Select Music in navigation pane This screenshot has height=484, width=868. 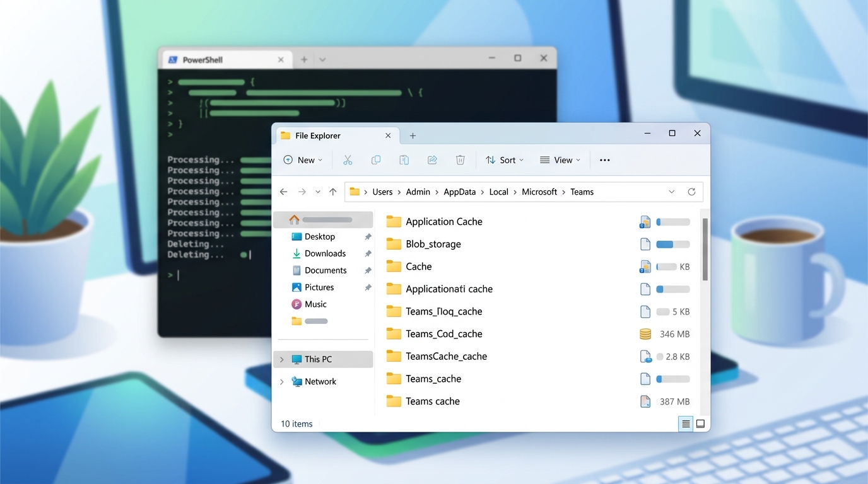(x=315, y=304)
